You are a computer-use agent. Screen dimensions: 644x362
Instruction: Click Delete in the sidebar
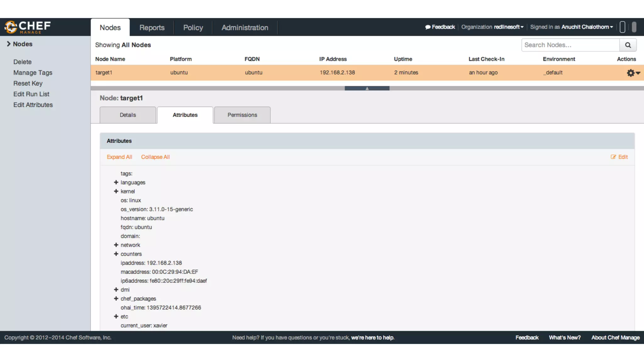pos(22,62)
